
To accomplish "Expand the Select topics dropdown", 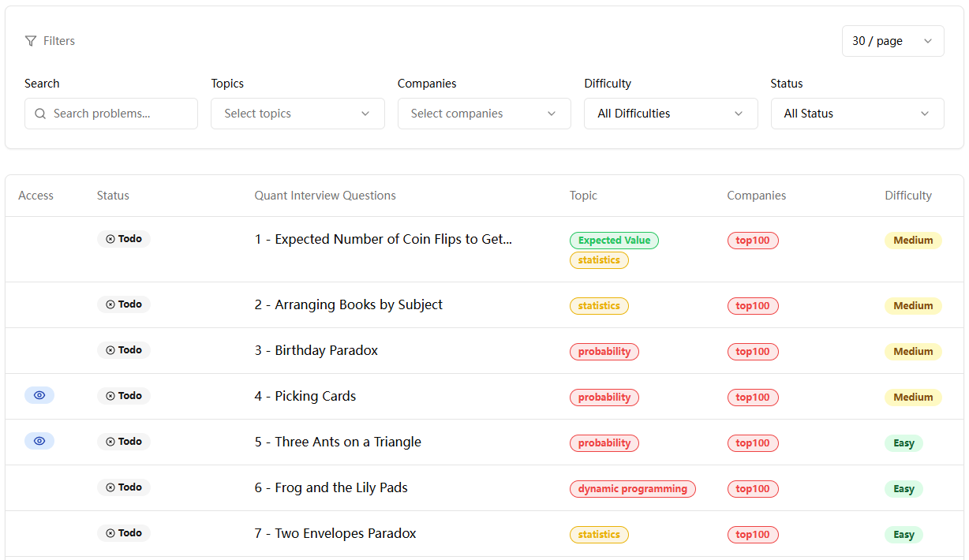I will [297, 114].
